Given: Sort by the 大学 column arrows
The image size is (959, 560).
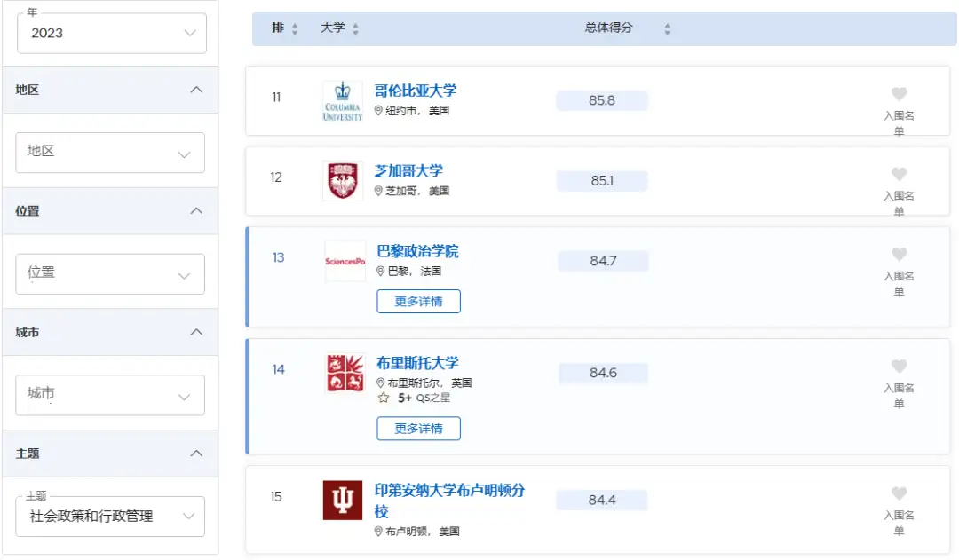Looking at the screenshot, I should [355, 28].
